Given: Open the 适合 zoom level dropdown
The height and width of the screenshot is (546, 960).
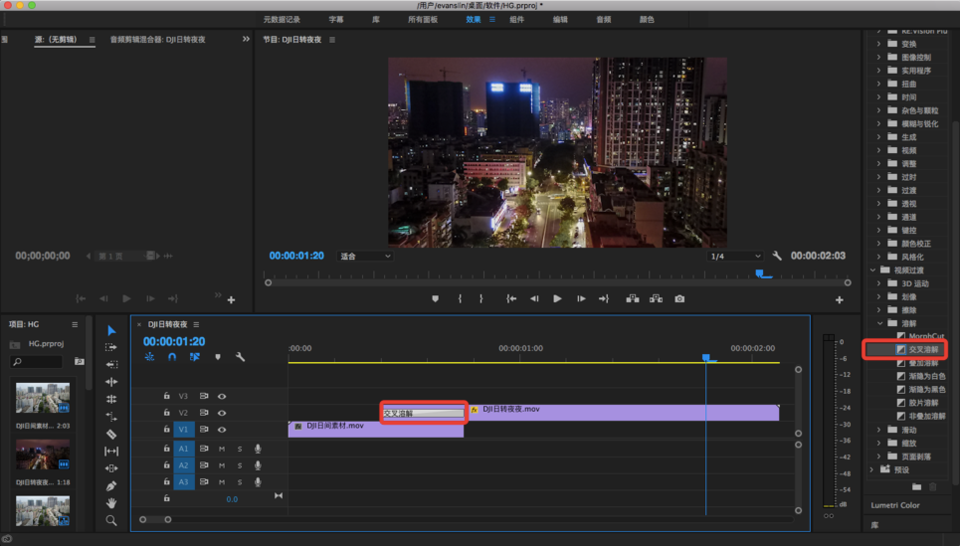Looking at the screenshot, I should pos(365,256).
